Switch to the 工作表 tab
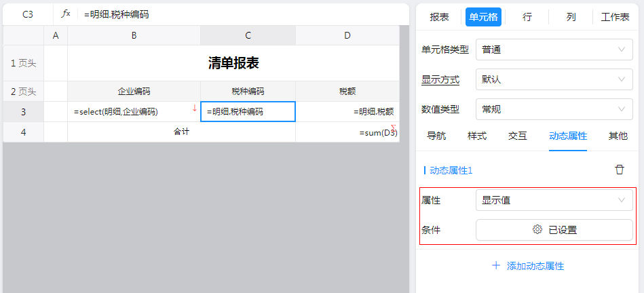This screenshot has width=644, height=293. tap(615, 17)
